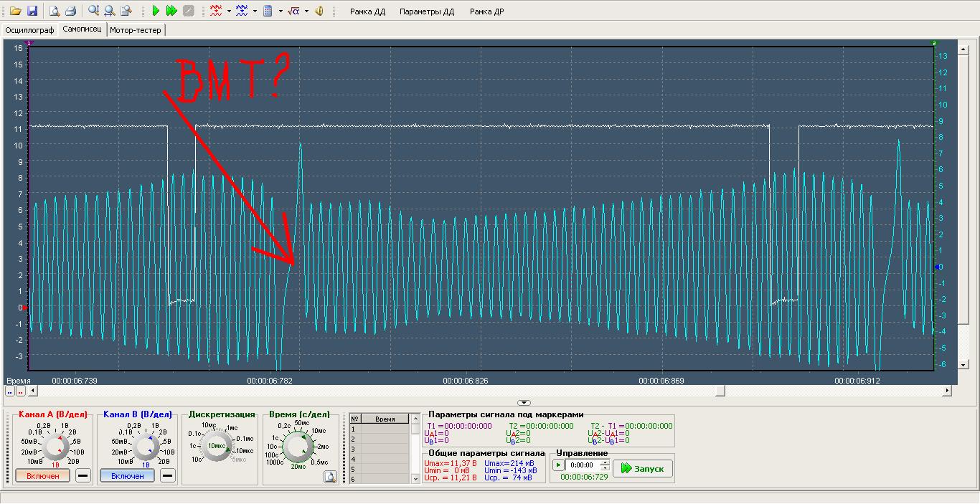Click the blue waveform filter icon

click(242, 11)
